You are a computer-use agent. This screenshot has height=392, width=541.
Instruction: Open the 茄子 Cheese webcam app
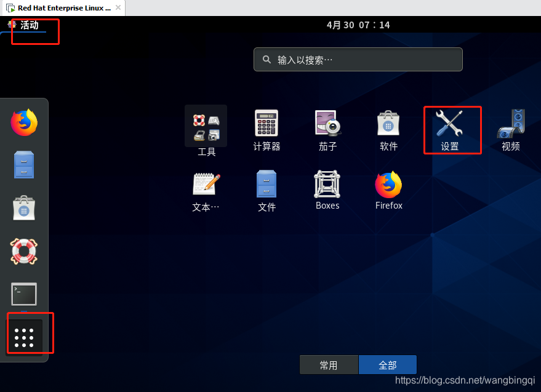click(x=327, y=130)
